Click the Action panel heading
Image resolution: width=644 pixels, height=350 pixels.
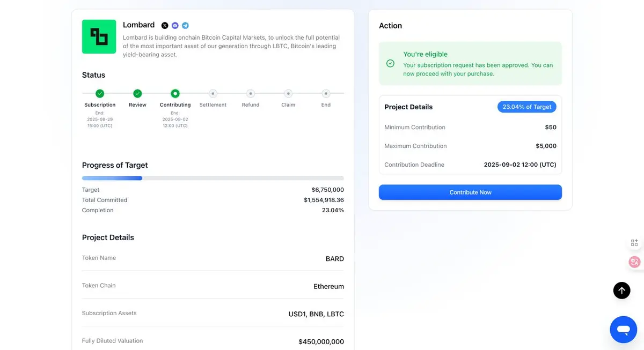tap(390, 26)
